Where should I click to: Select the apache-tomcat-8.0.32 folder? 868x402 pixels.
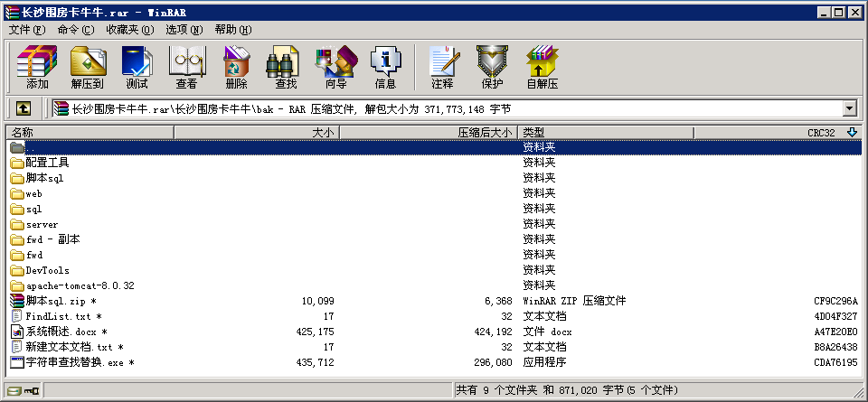click(80, 285)
